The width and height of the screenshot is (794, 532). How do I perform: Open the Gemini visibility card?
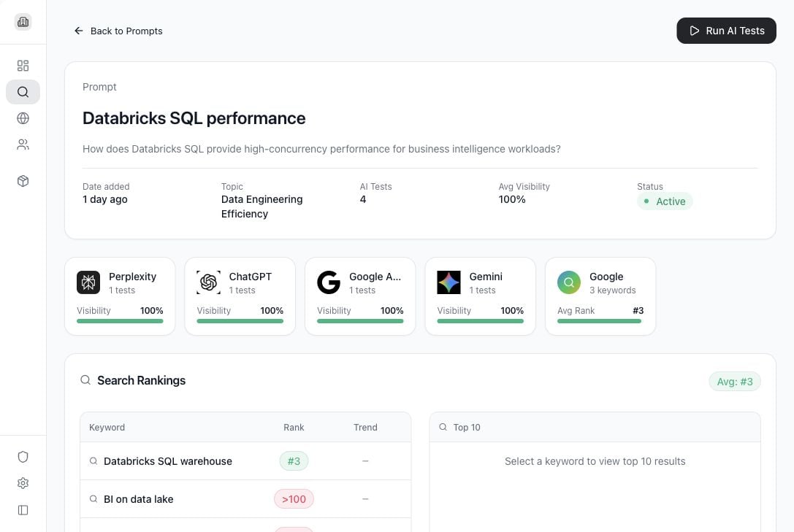[481, 296]
